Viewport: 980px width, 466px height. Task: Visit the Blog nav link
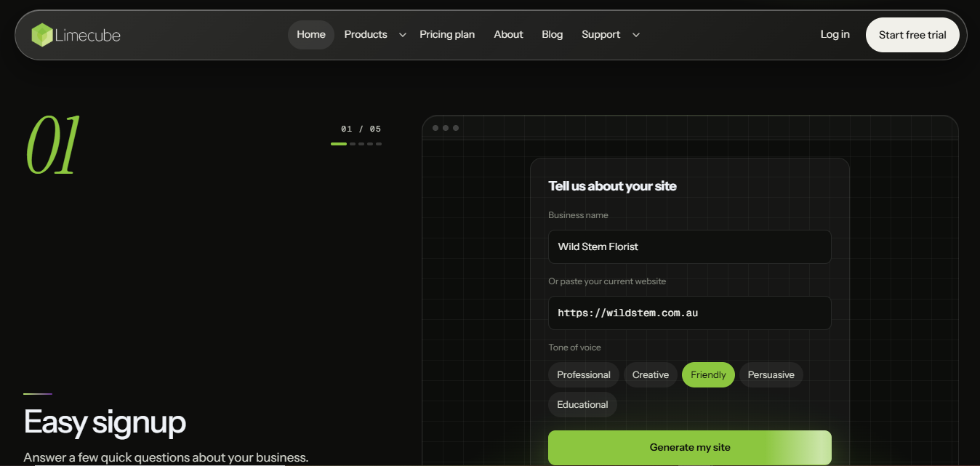(553, 35)
